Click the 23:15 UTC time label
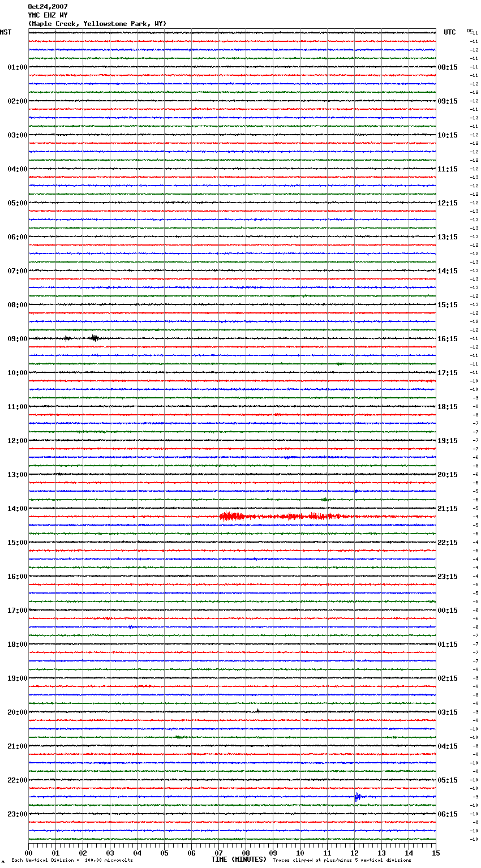481x868 pixels. point(448,577)
